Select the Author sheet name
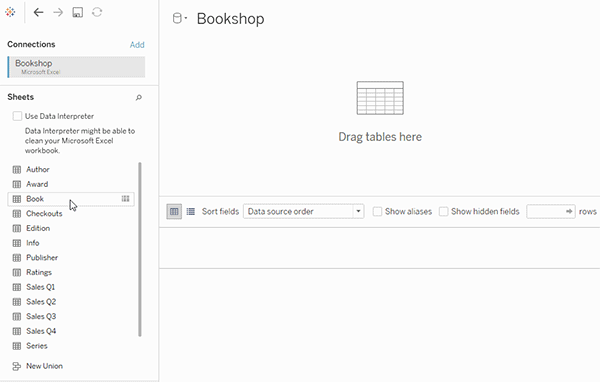Viewport: 600px width, 382px height. click(x=38, y=169)
